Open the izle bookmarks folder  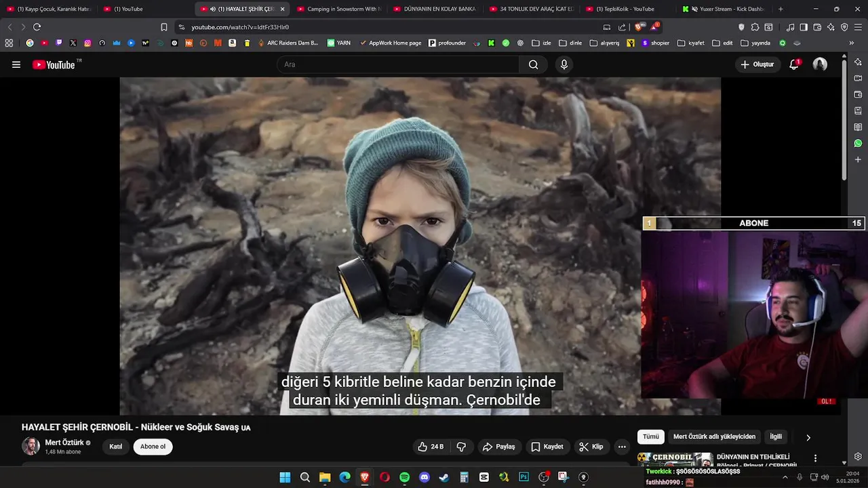click(x=542, y=43)
